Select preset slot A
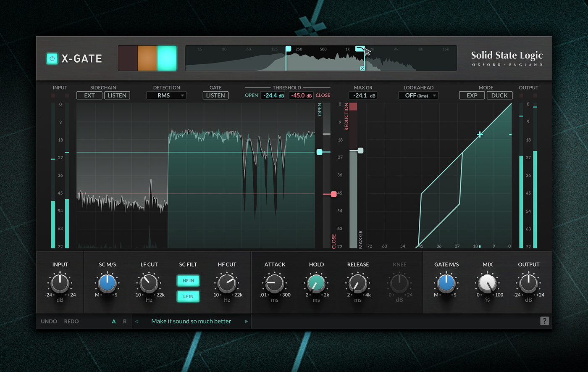This screenshot has width=588, height=372. [114, 322]
